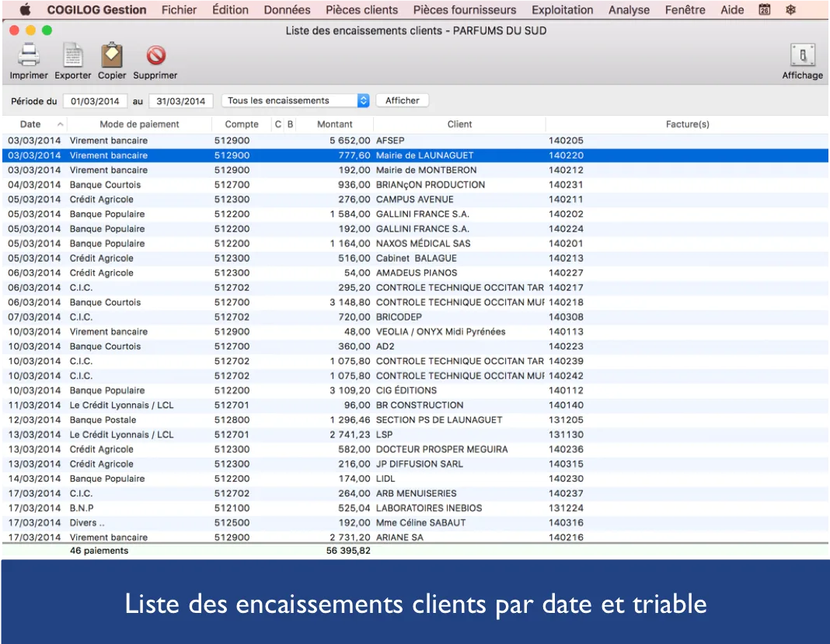Sort by the Date column header

click(35, 124)
